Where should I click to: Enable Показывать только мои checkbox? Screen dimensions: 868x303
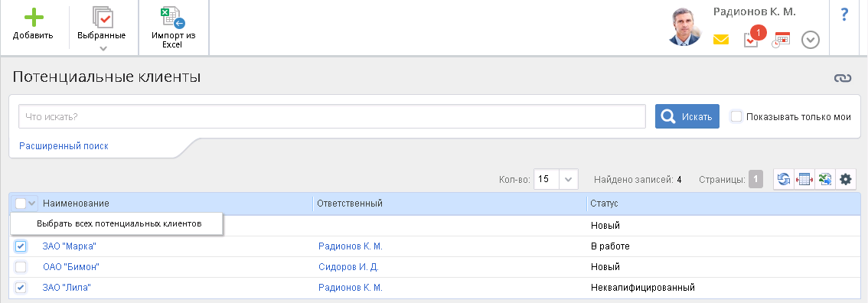click(736, 116)
